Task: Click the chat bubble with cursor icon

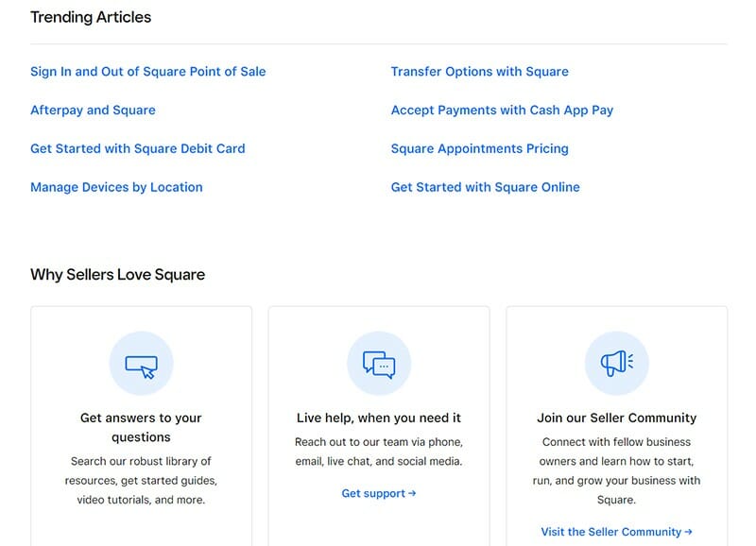Action: pos(141,364)
